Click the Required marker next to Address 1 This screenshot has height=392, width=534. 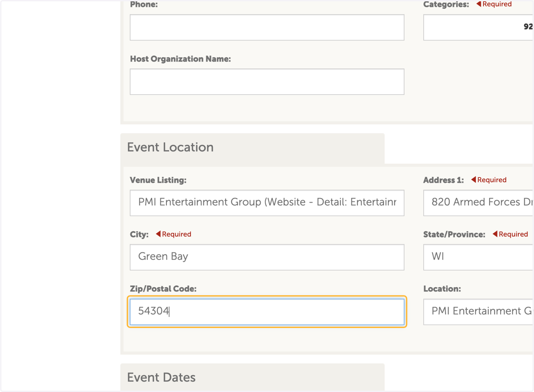coord(489,180)
